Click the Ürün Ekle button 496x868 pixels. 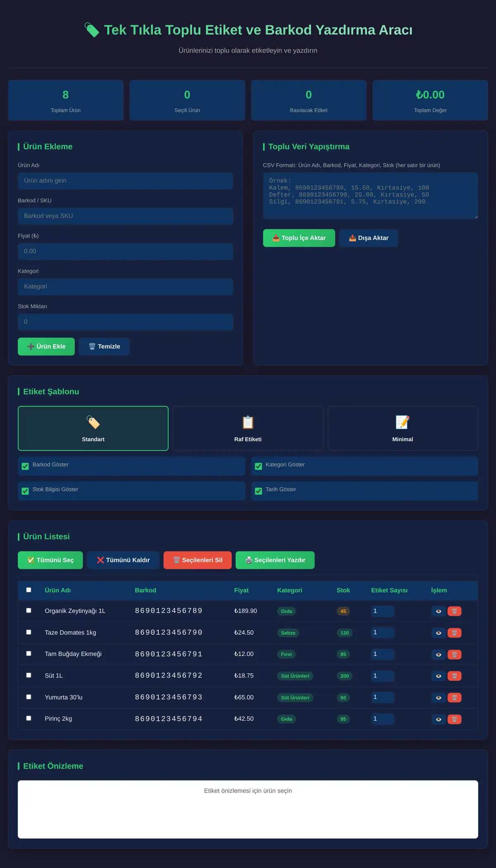46,347
